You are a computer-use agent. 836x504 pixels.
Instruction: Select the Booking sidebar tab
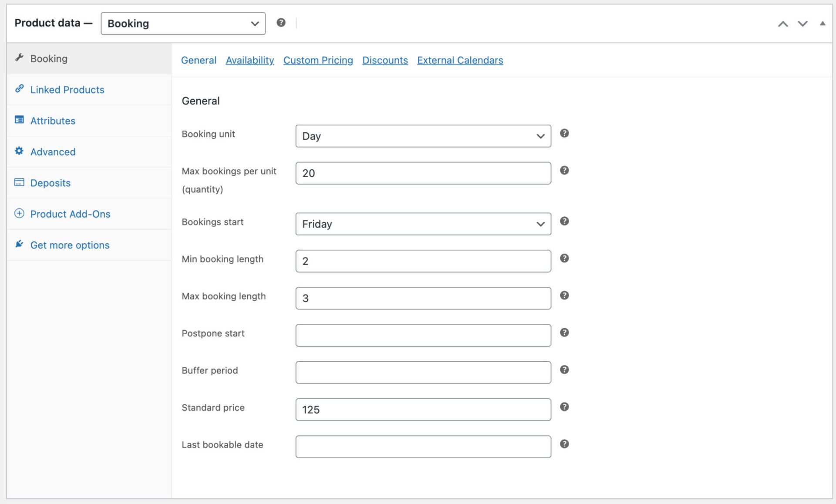coord(89,58)
